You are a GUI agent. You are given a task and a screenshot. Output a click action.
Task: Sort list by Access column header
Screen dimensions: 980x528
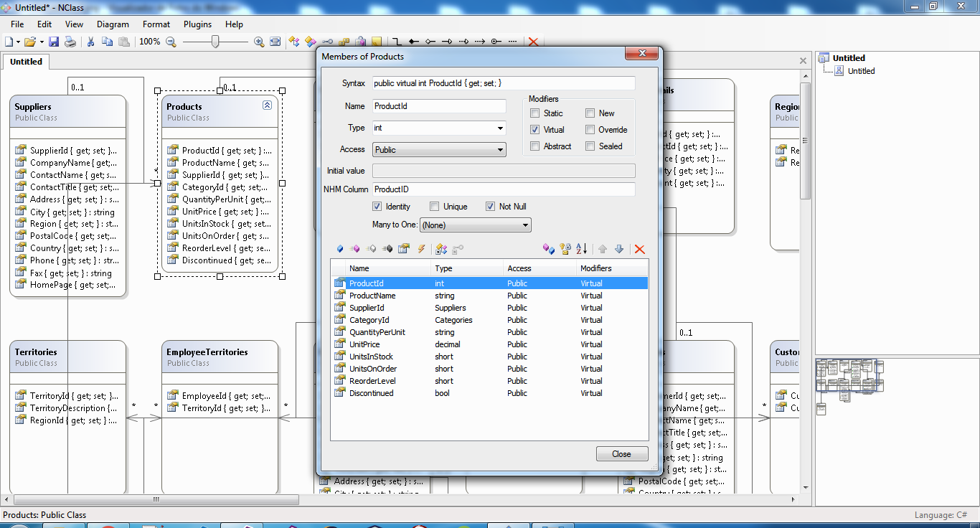coord(540,268)
